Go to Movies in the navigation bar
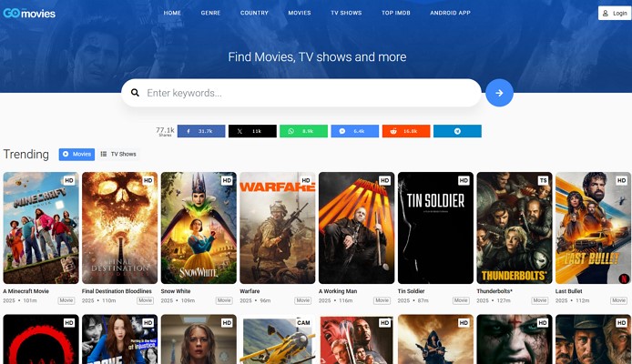The width and height of the screenshot is (632, 364). [300, 13]
